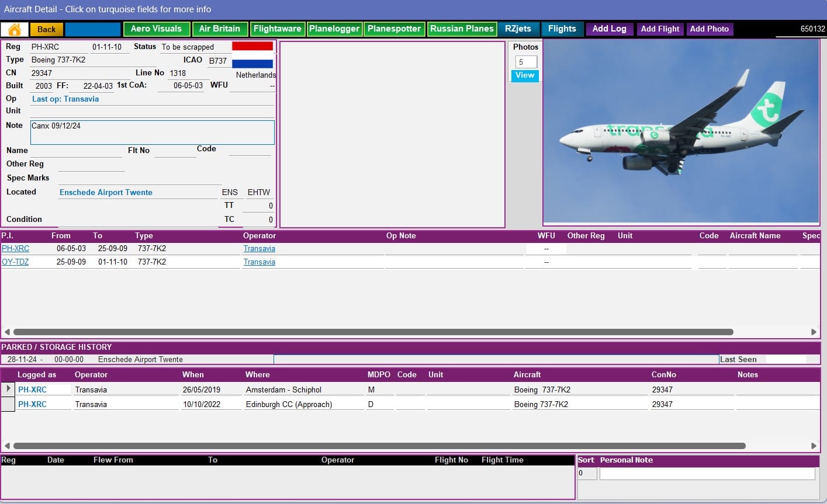Click Add Photo
The height and width of the screenshot is (504, 827).
[x=710, y=29]
